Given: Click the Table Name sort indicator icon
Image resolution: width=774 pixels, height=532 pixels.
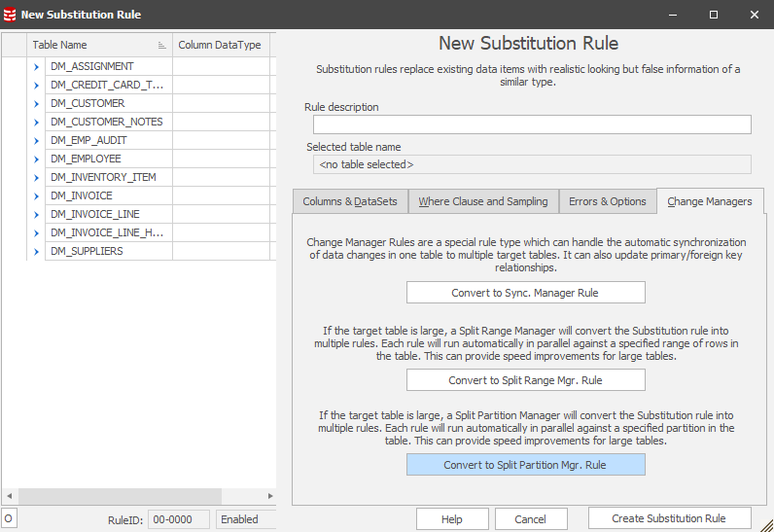Looking at the screenshot, I should pos(161,46).
